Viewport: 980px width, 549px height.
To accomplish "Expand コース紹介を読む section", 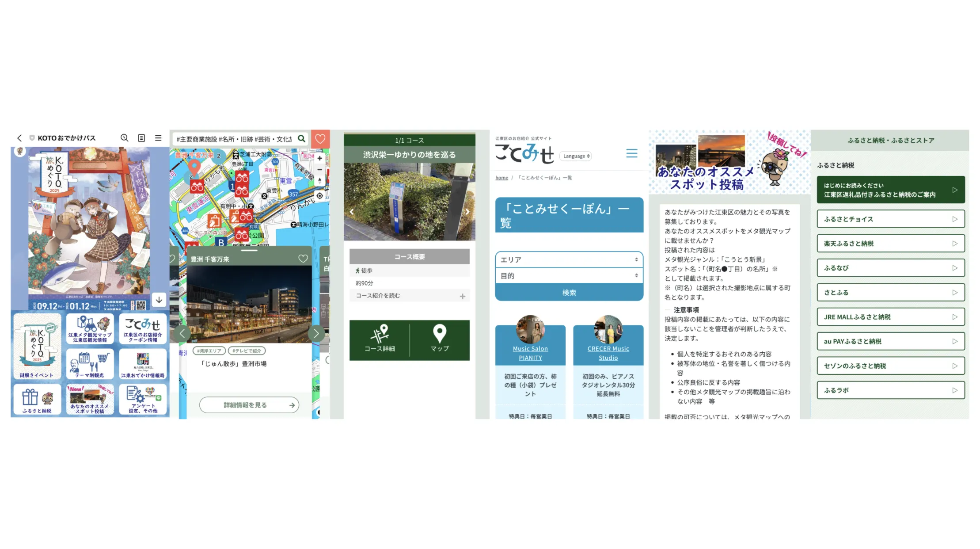I will point(409,296).
